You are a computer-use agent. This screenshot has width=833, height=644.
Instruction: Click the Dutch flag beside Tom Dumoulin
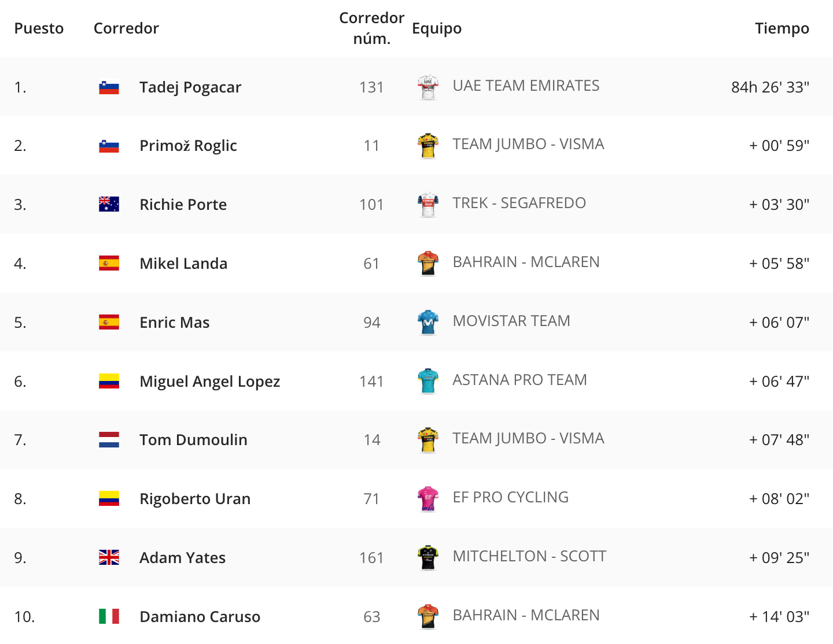tap(109, 440)
